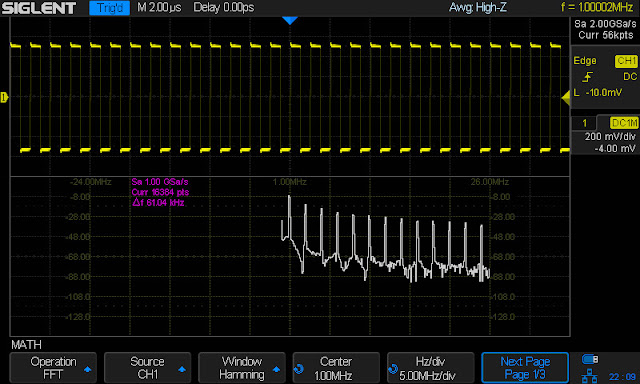Toggle the yellow CH1 trigger source badge
Screen dimensions: 640x384
click(627, 61)
